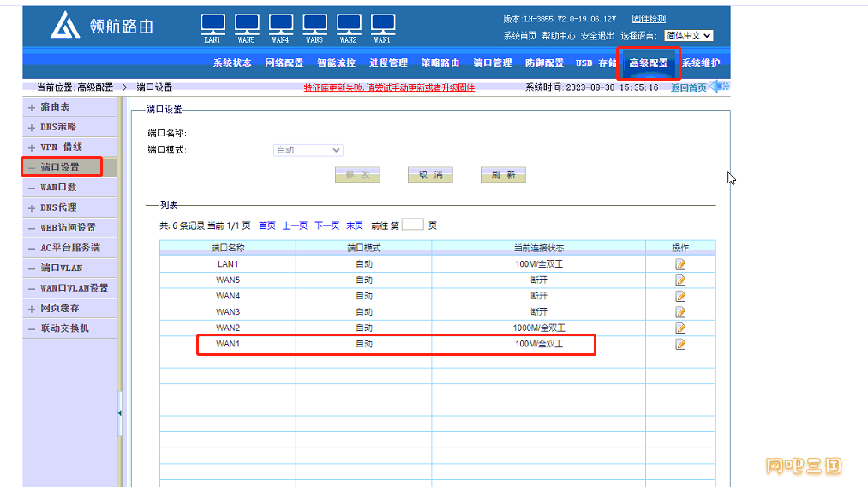Edit the WAN3 row with pencil icon
The width and height of the screenshot is (868, 487).
click(680, 312)
